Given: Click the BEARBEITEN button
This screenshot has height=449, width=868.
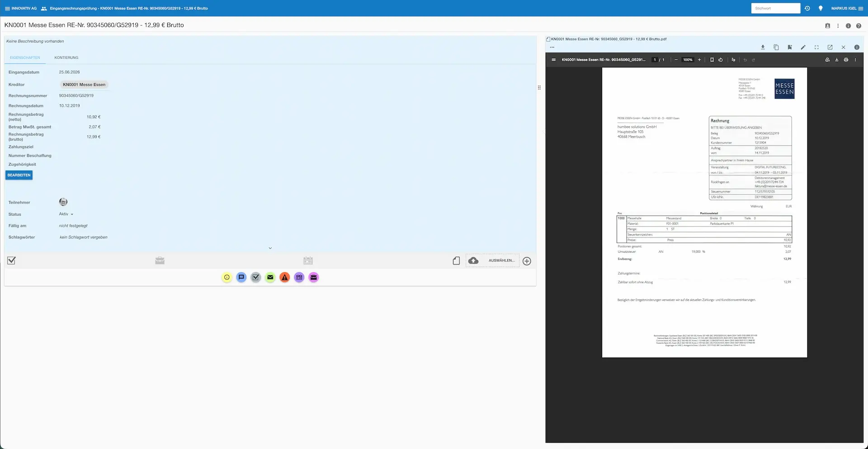Looking at the screenshot, I should click(19, 175).
